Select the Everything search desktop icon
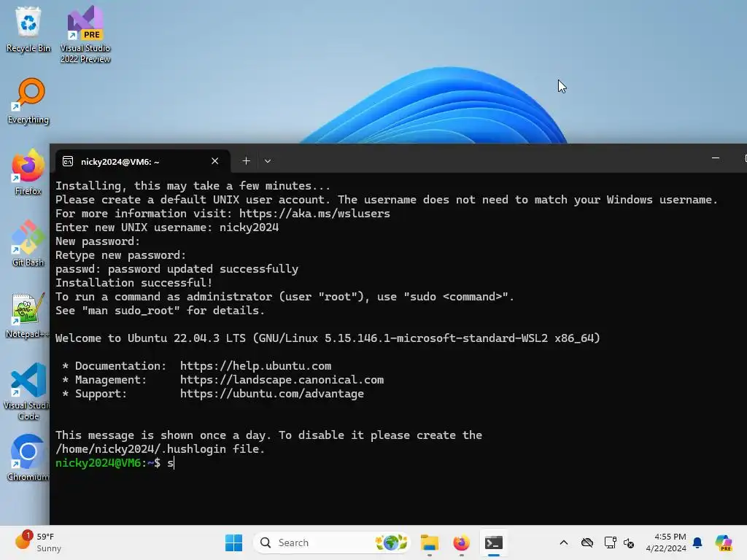Viewport: 747px width, 560px height. click(x=28, y=101)
